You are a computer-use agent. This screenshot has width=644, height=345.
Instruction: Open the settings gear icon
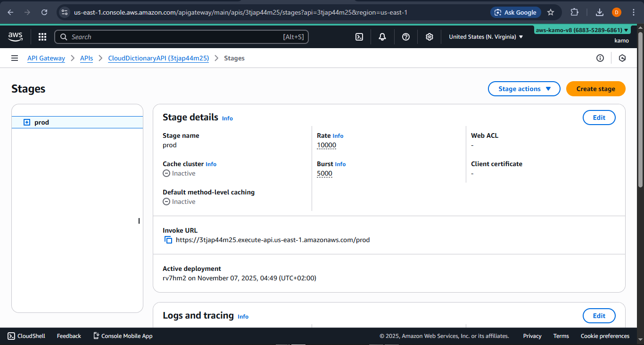click(429, 36)
